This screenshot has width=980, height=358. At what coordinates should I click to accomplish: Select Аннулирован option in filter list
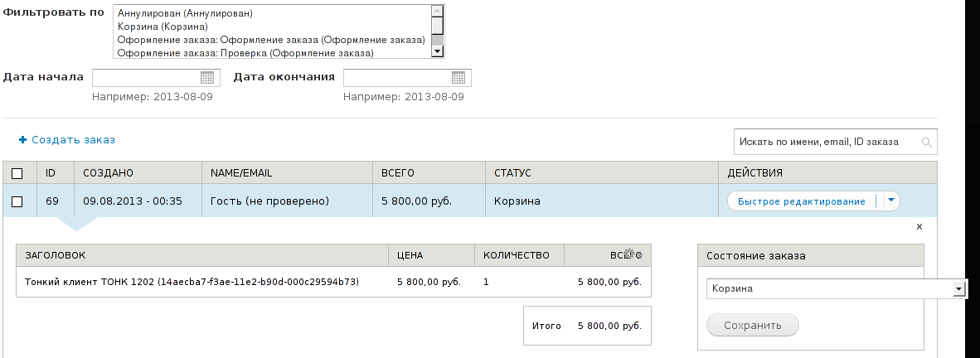tap(185, 12)
